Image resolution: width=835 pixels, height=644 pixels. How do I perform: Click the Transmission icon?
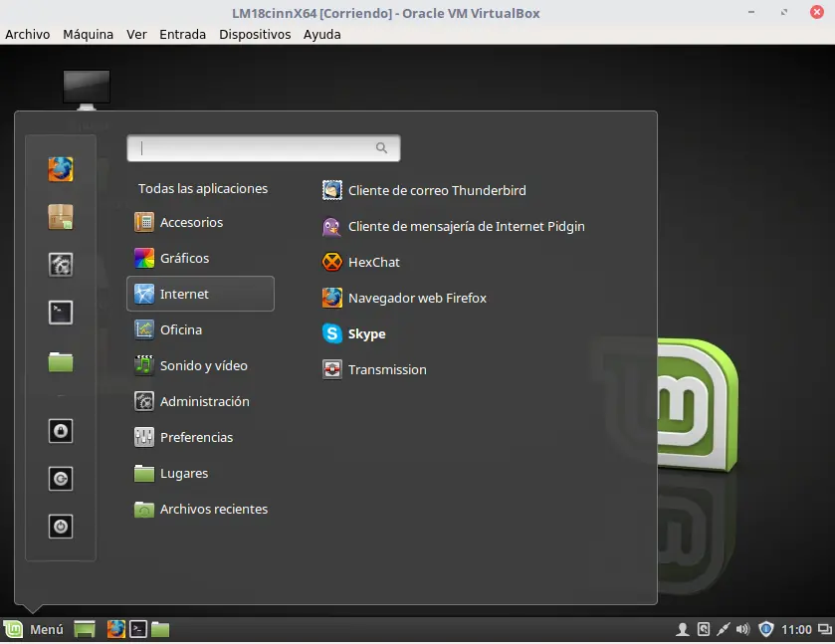(x=332, y=369)
